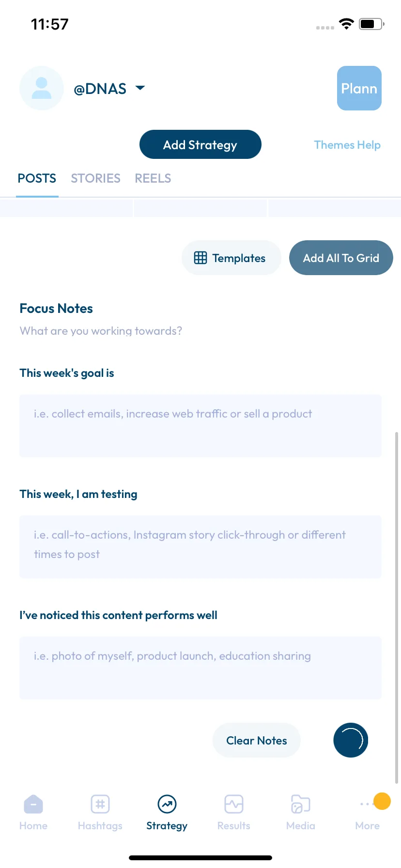Expand the @DNAS account dropdown arrow
This screenshot has width=401, height=868.
140,88
